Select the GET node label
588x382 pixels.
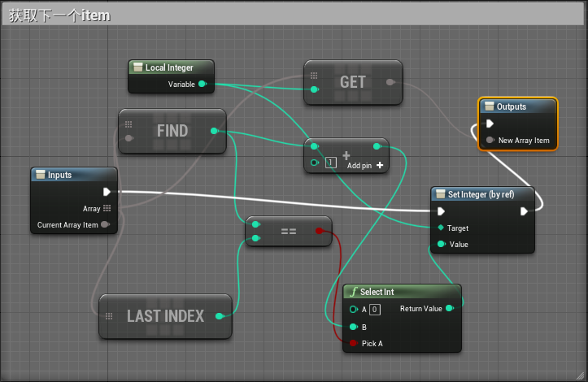353,82
